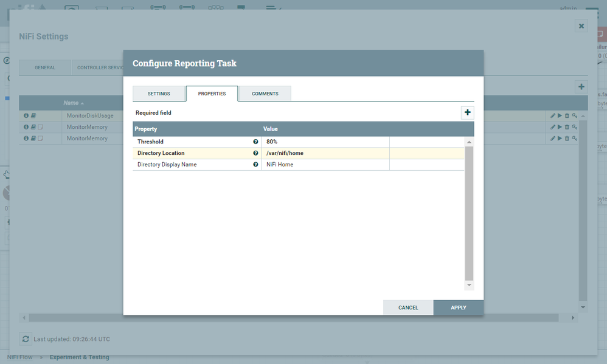Edit the Threshold value 80%

click(325, 142)
